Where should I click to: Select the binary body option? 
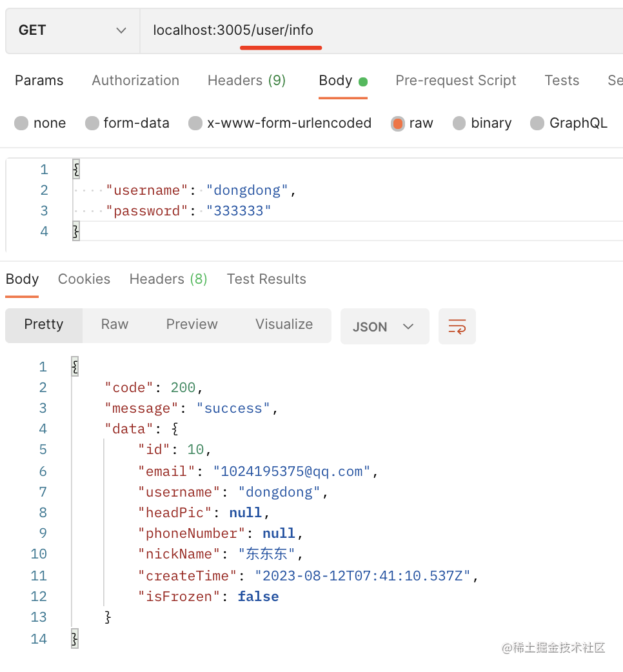tap(459, 123)
